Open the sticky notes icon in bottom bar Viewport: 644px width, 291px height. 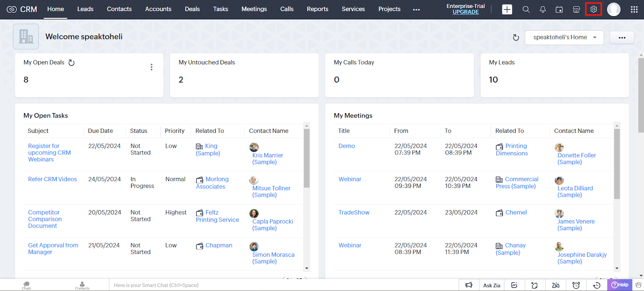tap(535, 285)
